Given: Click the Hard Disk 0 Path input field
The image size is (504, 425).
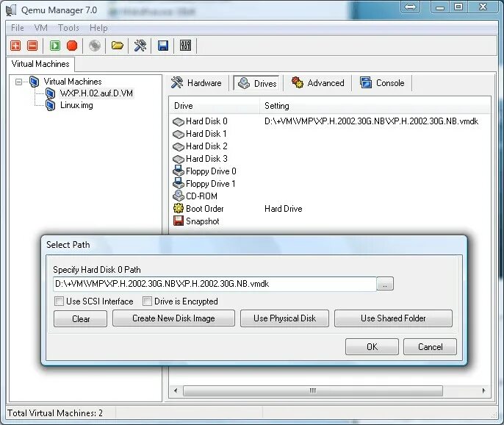Looking at the screenshot, I should (215, 284).
